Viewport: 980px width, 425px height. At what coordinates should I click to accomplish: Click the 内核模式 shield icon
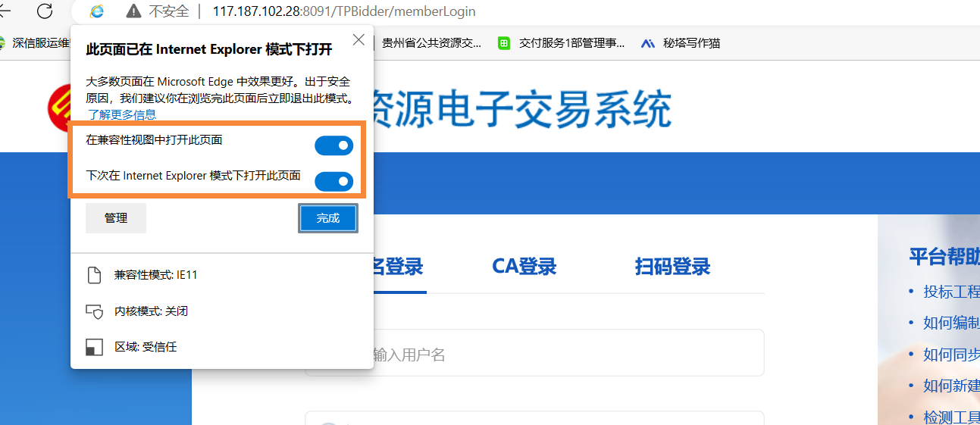pos(94,311)
